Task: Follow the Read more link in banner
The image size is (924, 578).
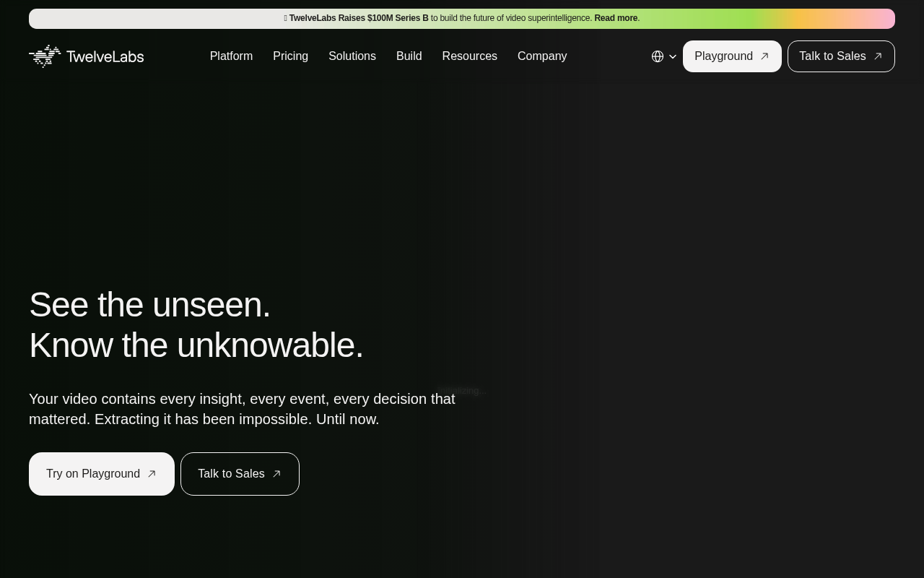Action: (x=616, y=18)
